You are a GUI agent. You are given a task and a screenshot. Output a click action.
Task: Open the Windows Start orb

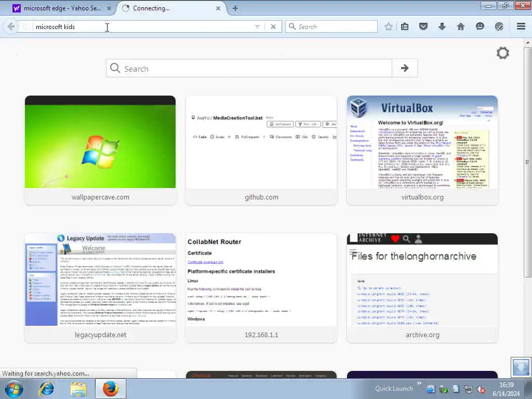coord(14,389)
